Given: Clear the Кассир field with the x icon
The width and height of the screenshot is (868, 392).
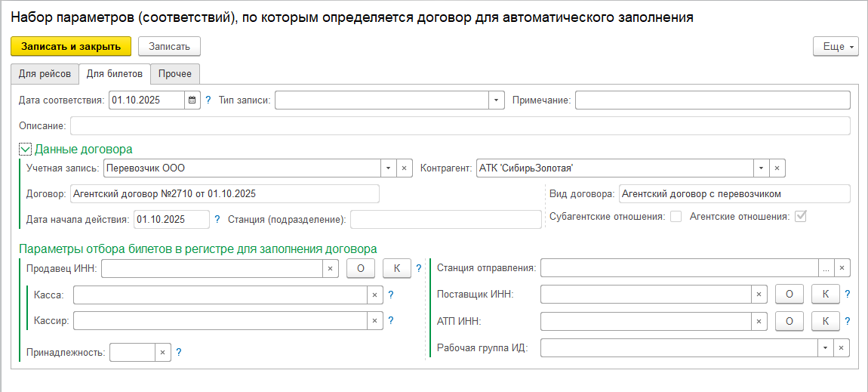Looking at the screenshot, I should click(x=374, y=321).
